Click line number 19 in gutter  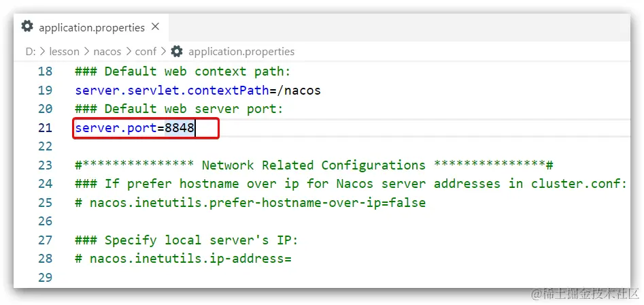pos(45,91)
